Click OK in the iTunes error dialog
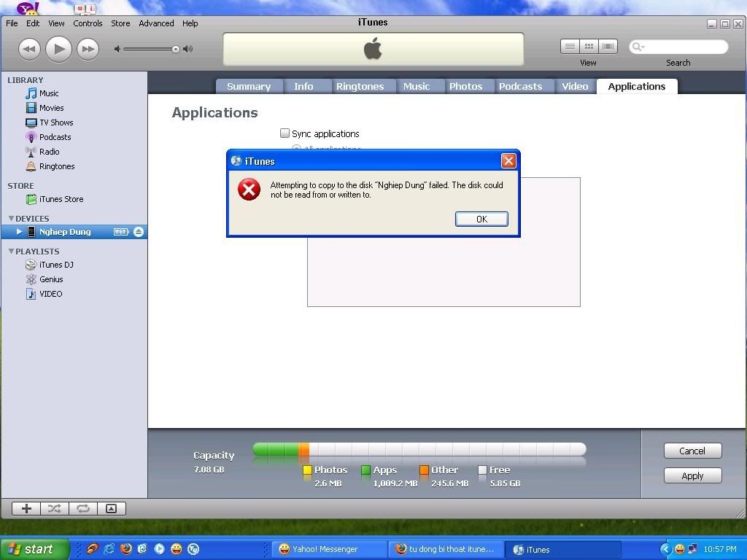747x560 pixels. (x=481, y=219)
